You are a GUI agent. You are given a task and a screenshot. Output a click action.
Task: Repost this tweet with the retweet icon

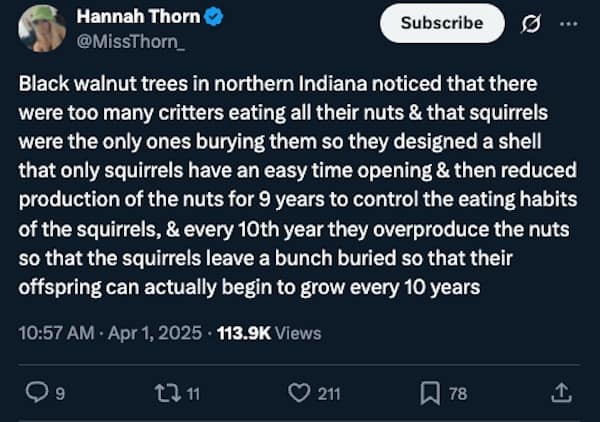tap(168, 393)
